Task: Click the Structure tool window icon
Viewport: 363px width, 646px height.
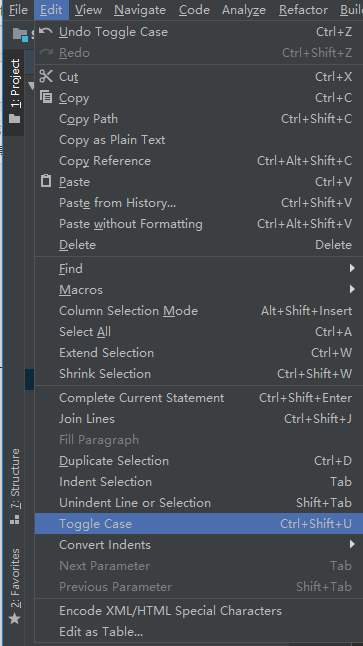Action: click(x=14, y=520)
